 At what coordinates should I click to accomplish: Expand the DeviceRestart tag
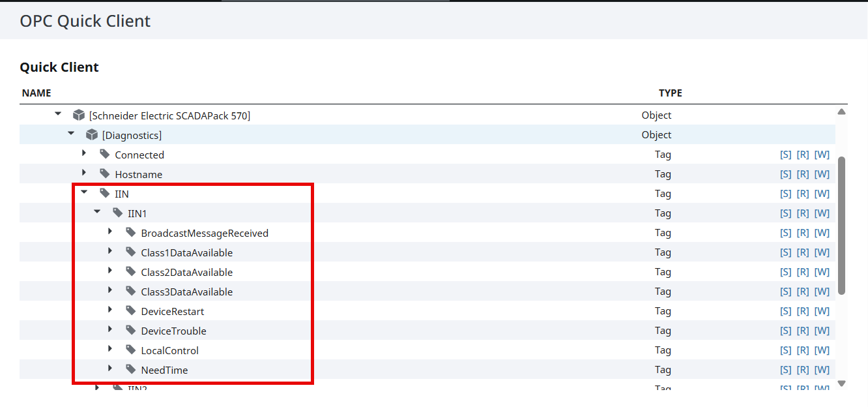(x=110, y=310)
